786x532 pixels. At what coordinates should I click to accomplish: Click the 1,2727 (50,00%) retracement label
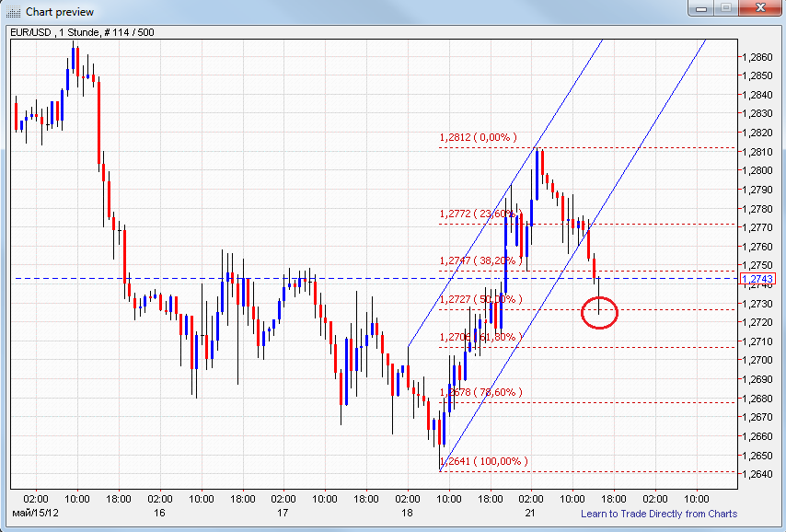pyautogui.click(x=478, y=299)
